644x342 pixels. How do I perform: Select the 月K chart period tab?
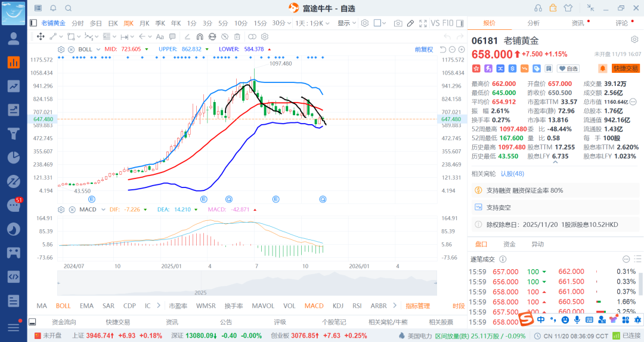click(144, 23)
